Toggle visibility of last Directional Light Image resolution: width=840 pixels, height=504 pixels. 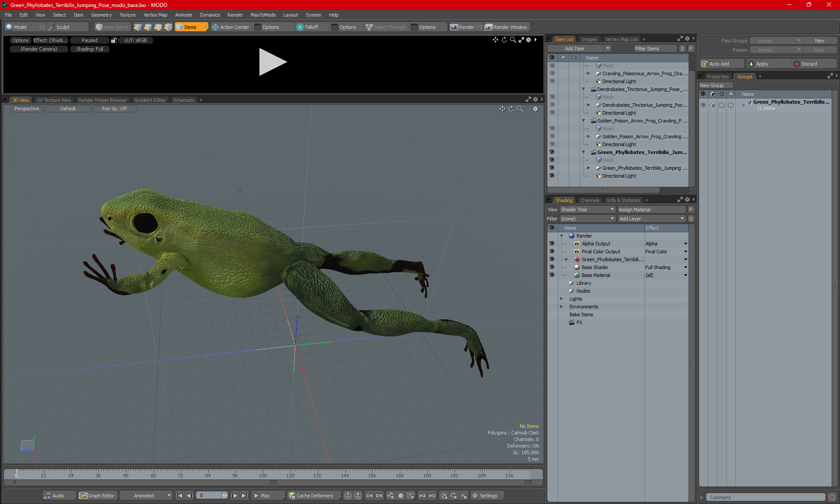coord(552,176)
